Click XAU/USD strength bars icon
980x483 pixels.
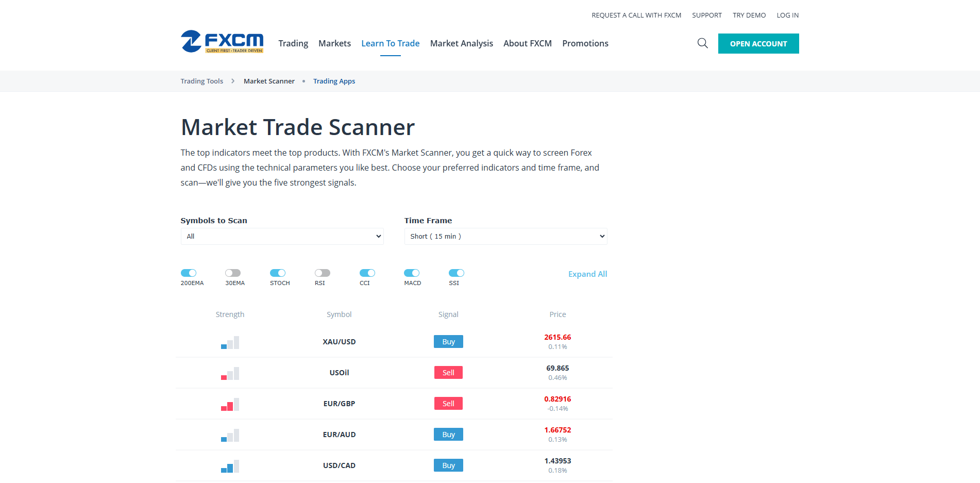click(230, 342)
